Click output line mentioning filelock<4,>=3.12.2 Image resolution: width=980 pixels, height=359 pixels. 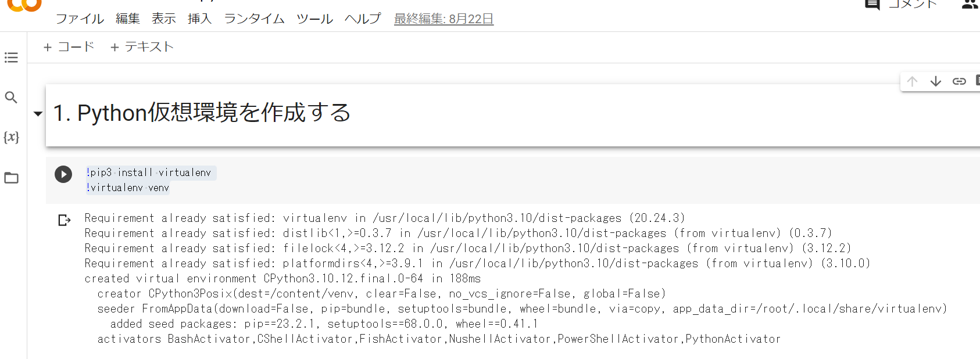point(468,248)
